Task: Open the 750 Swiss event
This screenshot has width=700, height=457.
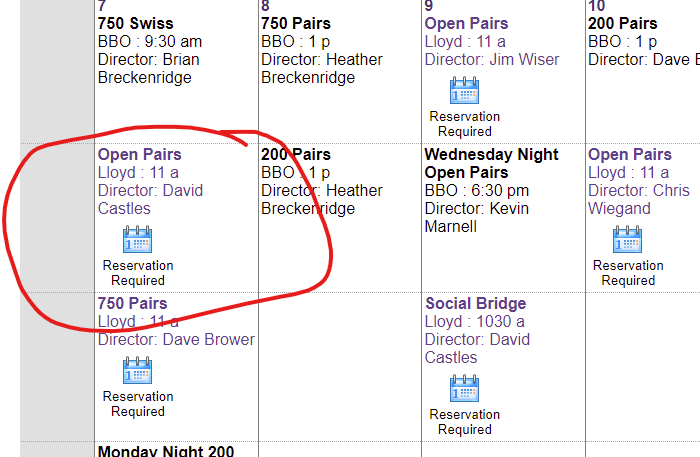Action: [135, 23]
